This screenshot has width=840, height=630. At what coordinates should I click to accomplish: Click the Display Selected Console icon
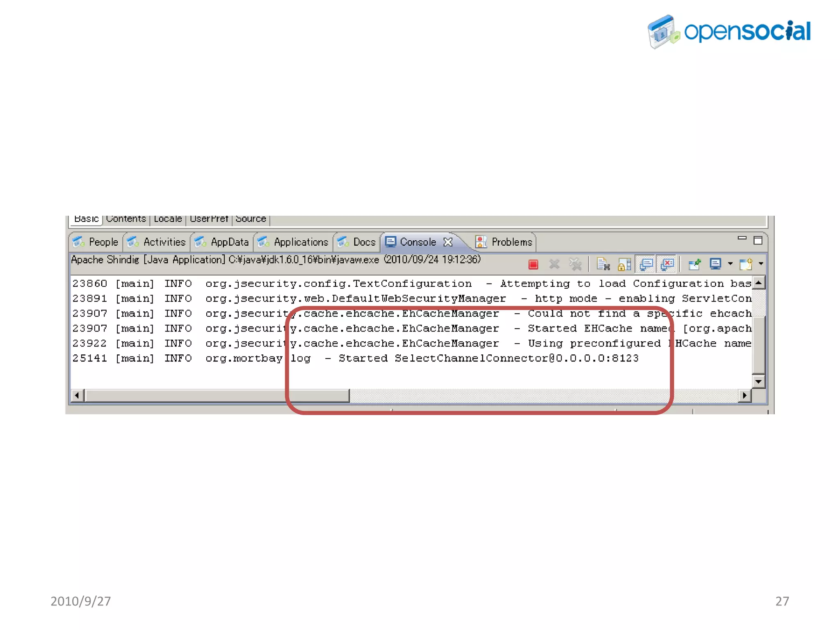point(715,264)
